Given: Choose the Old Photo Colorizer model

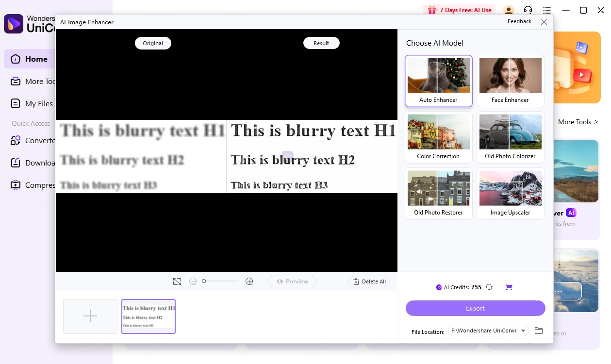Looking at the screenshot, I should [511, 137].
